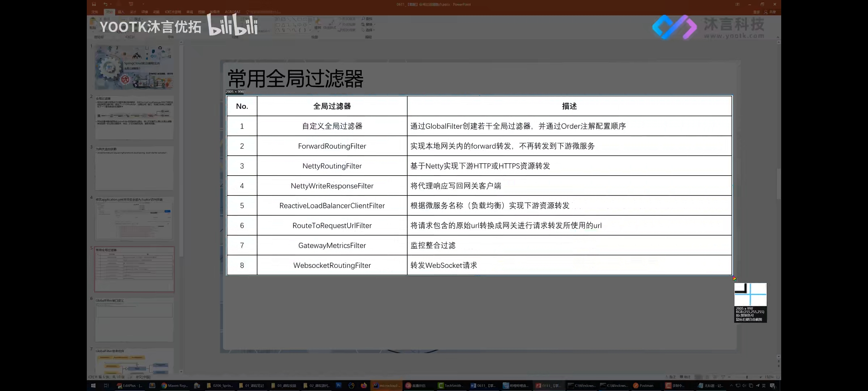Select slide 2 全局过滤器 thumbnail
Image resolution: width=868 pixels, height=391 pixels.
tap(134, 118)
